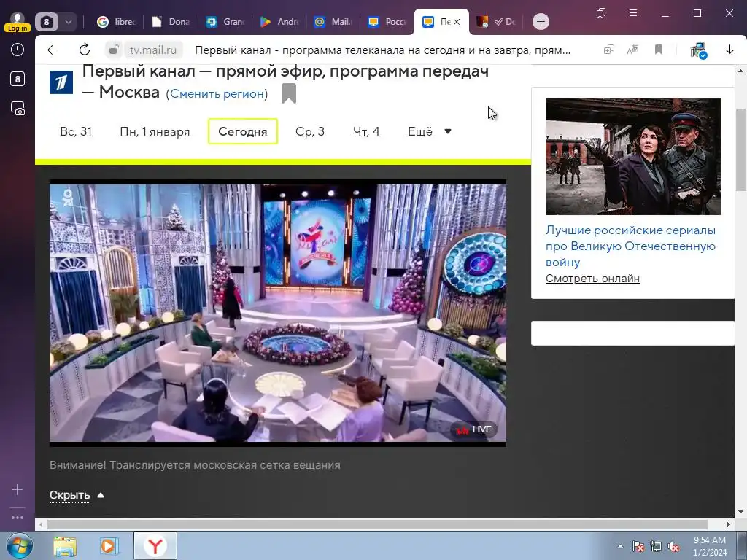Click the muted volume tray icon

coord(673,547)
